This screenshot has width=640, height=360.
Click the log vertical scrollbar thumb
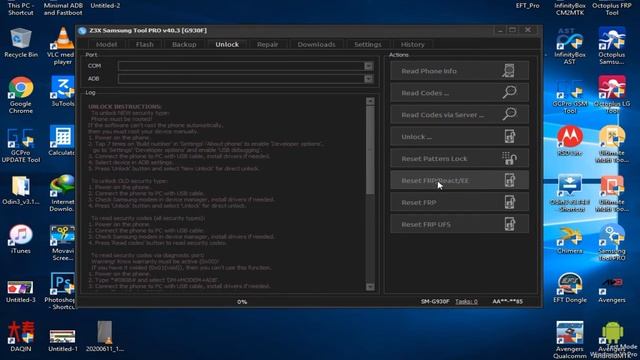click(x=370, y=150)
